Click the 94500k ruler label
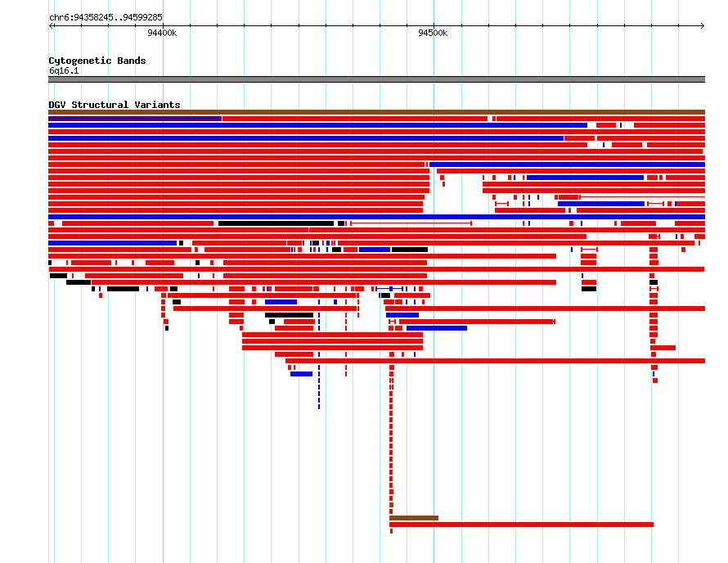The height and width of the screenshot is (563, 728). [x=433, y=33]
